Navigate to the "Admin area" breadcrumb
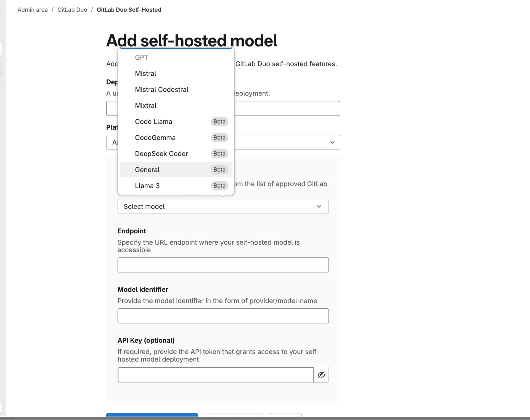The image size is (530, 420). pyautogui.click(x=32, y=10)
